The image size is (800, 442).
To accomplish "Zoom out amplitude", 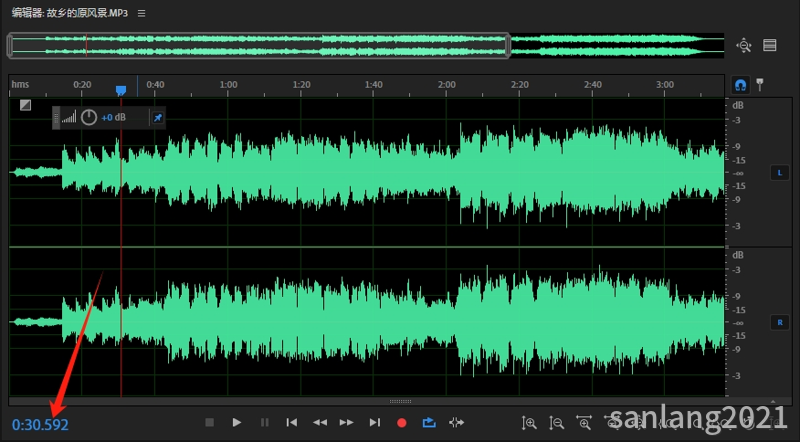I will tap(557, 423).
